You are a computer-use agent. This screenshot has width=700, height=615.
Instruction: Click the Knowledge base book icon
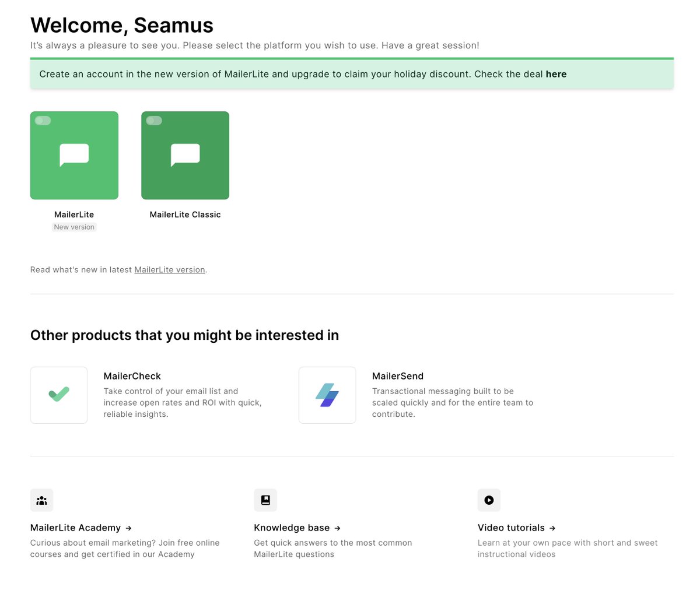pos(265,500)
